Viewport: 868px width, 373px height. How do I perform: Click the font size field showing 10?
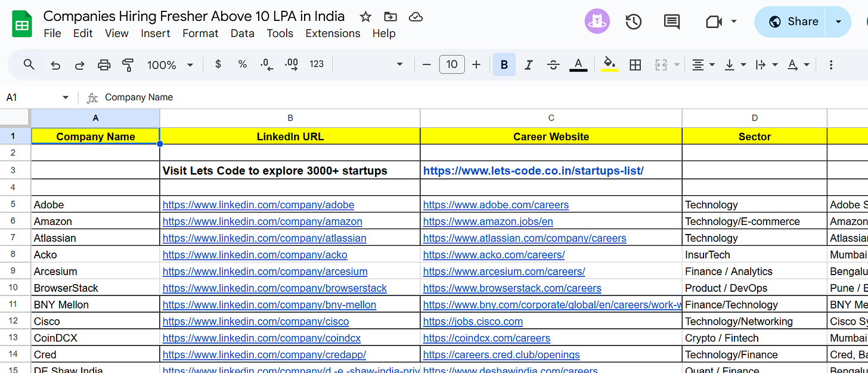pos(452,64)
